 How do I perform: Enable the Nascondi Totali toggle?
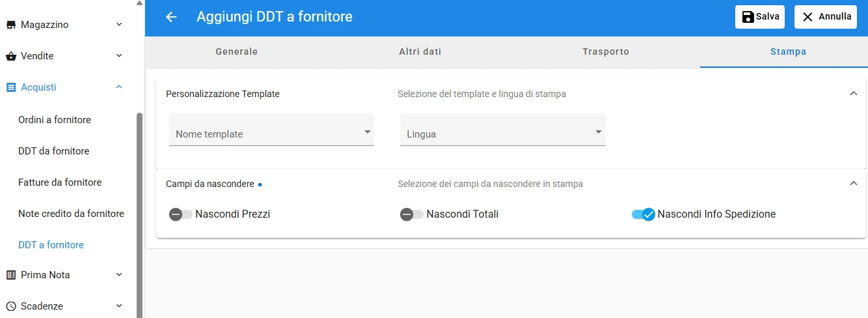[x=412, y=214]
